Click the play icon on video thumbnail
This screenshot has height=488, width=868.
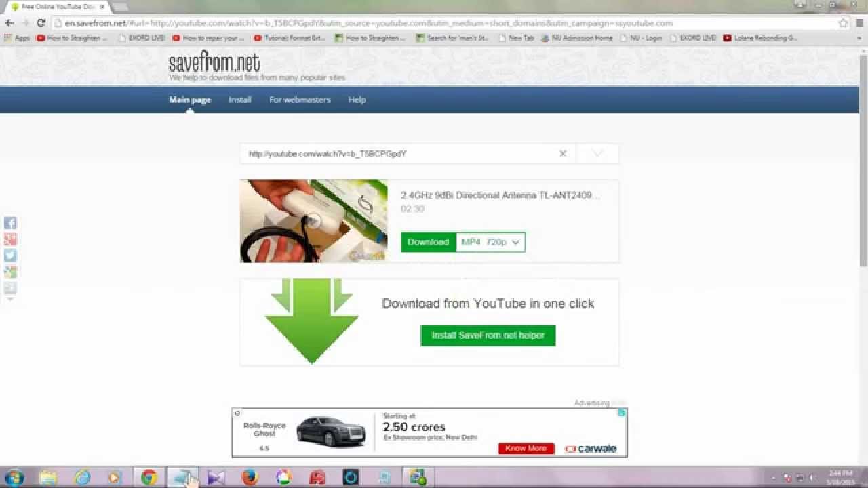coord(313,221)
